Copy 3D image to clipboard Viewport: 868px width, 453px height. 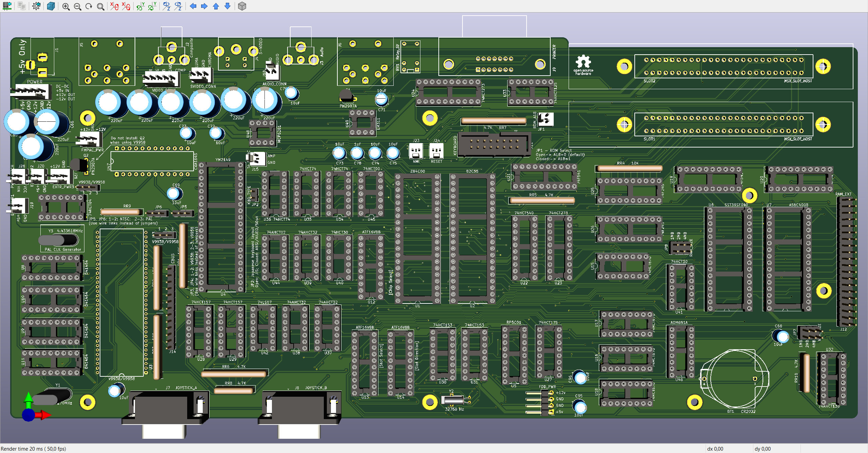(x=22, y=6)
